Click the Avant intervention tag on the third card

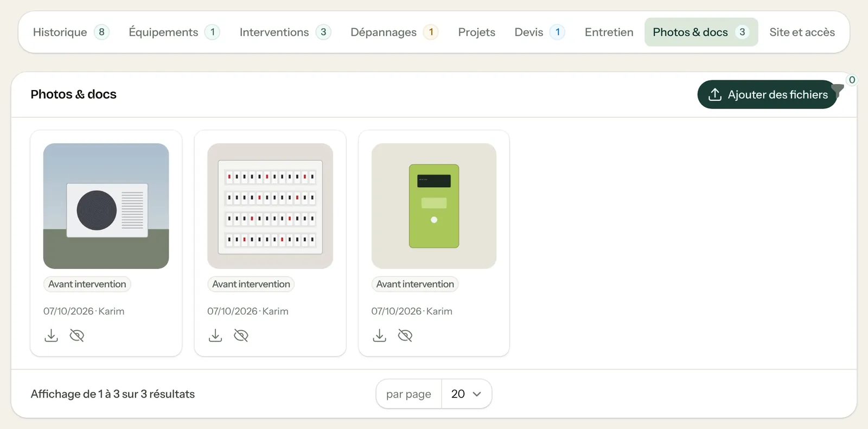coord(415,284)
